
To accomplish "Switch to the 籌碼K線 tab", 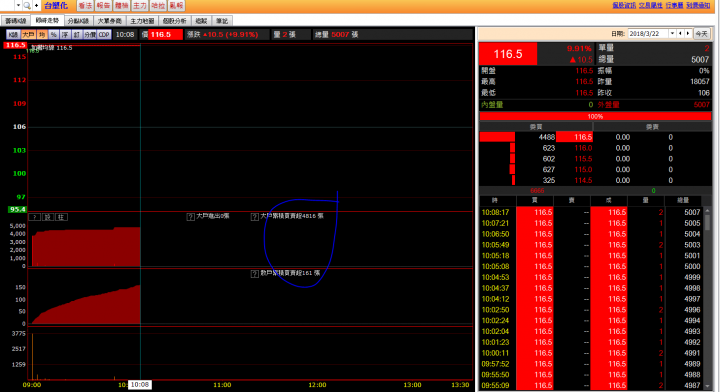I will coord(16,21).
